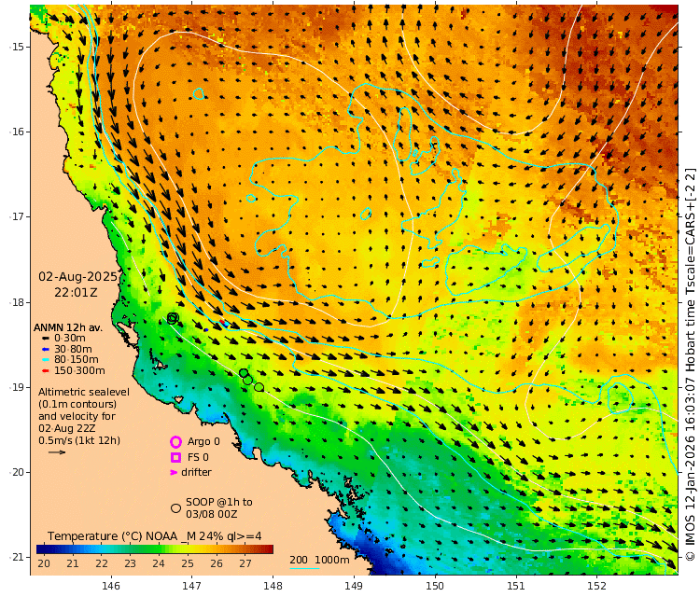Click the black 0-30m arrow legend symbol
The image size is (700, 597).
tap(45, 339)
